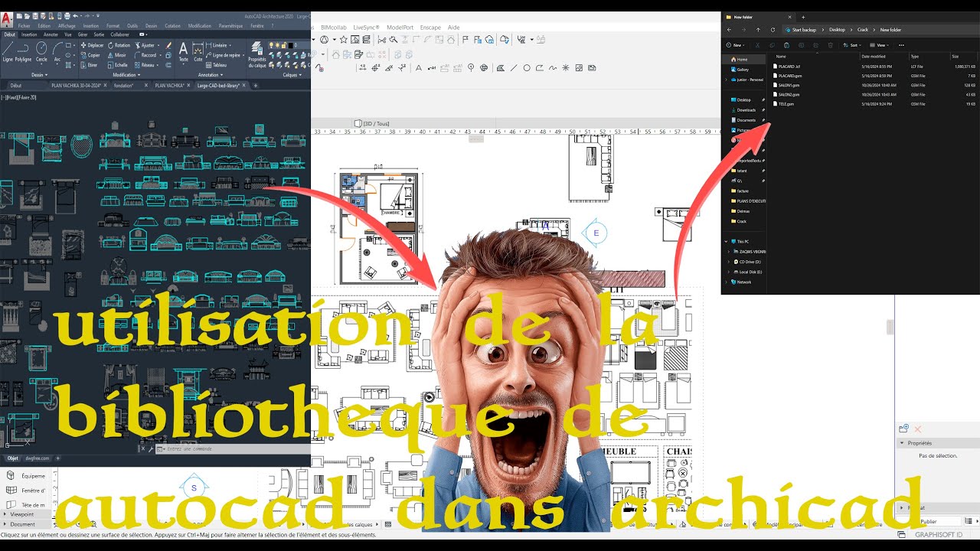Screen dimensions: 980x551
Task: Open the New dropdown in File Explorer
Action: [x=735, y=45]
